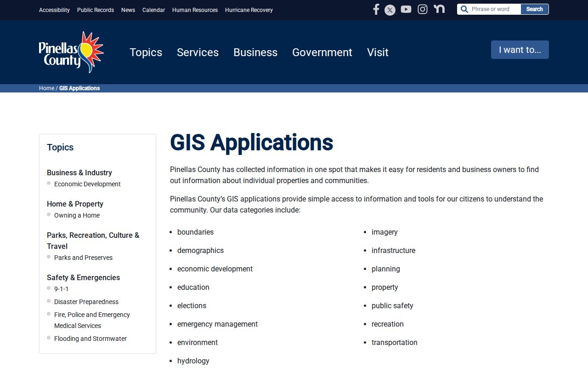The image size is (588, 368).
Task: Click the 'transportation' list item
Action: click(395, 343)
